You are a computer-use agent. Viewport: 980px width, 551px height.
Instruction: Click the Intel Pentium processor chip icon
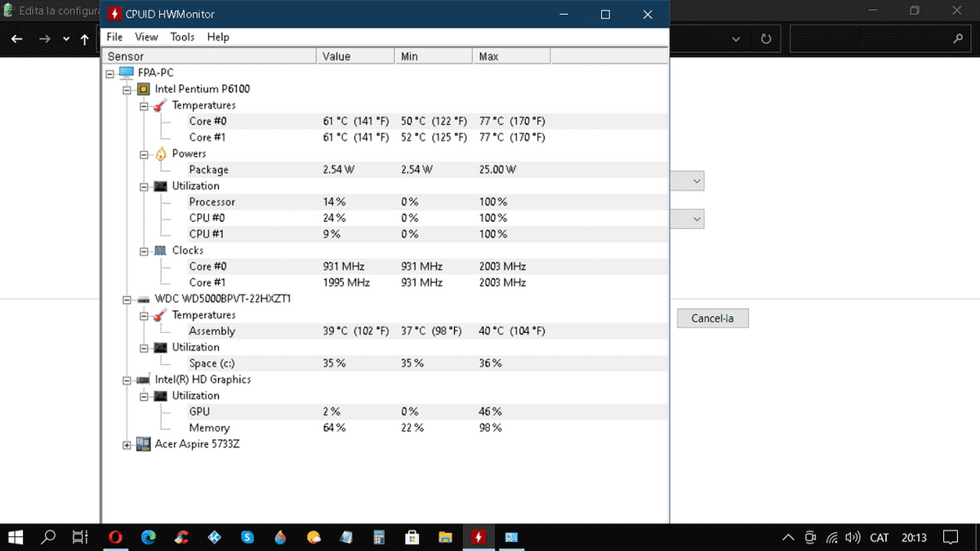point(143,89)
